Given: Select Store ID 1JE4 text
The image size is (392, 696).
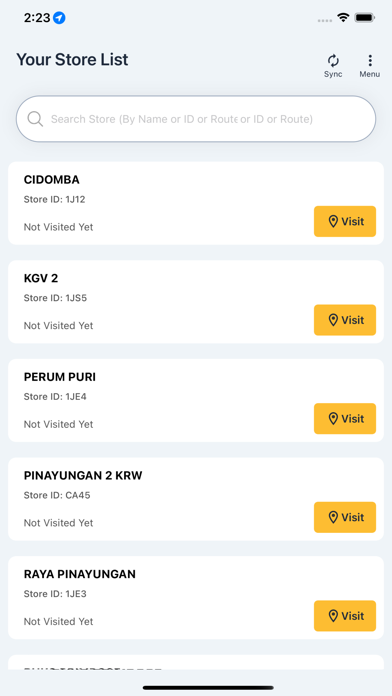Looking at the screenshot, I should 55,396.
